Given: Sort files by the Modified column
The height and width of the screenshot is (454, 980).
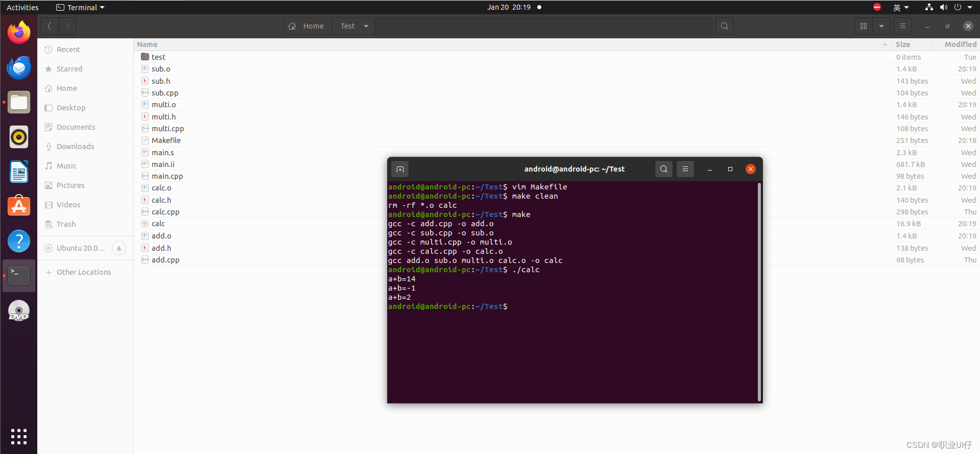Looking at the screenshot, I should 955,44.
